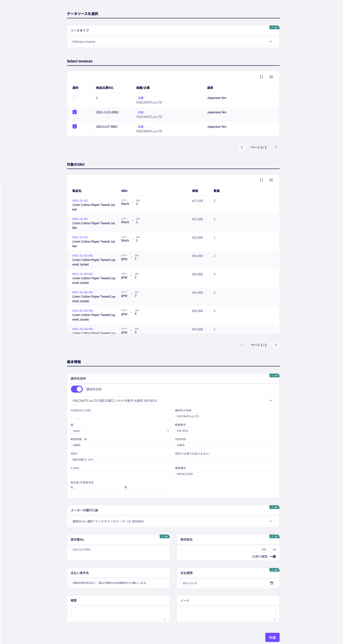343x644 pixels.
Task: Open the ソースタイプ Delivery Invoice dropdown
Action: [x=173, y=41]
